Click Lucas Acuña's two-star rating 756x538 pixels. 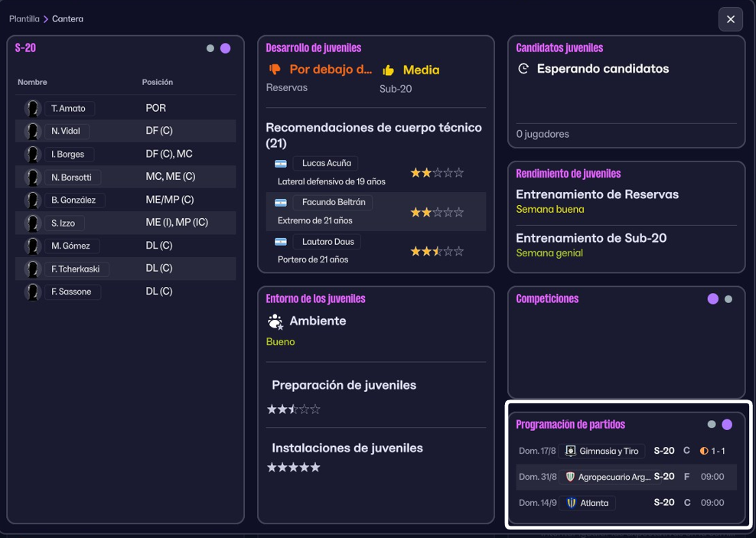pyautogui.click(x=437, y=173)
